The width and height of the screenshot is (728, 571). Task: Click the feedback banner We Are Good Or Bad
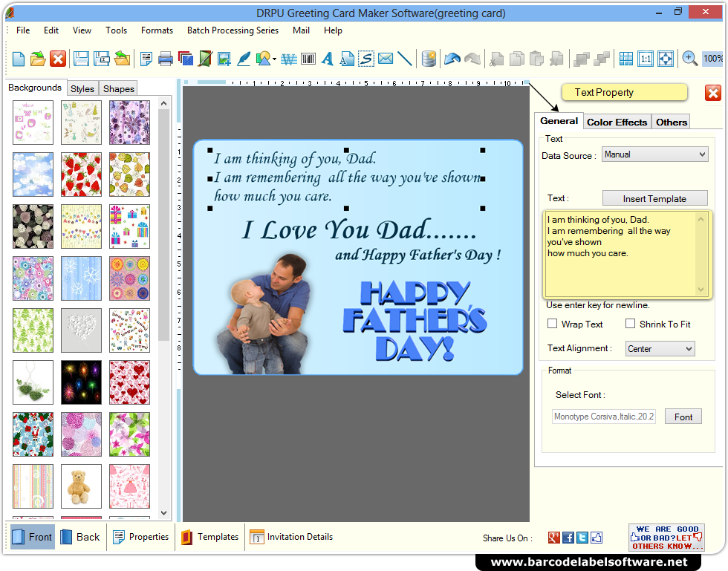666,538
